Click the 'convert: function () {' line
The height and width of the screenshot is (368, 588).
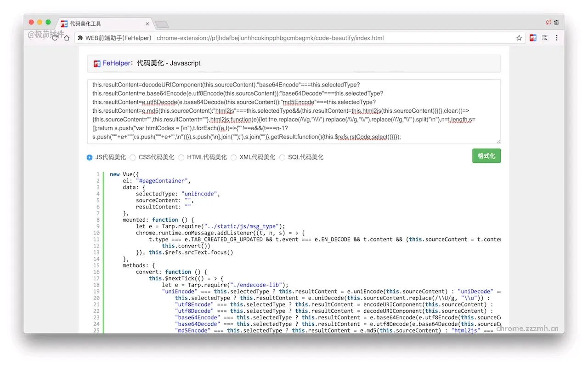click(171, 272)
